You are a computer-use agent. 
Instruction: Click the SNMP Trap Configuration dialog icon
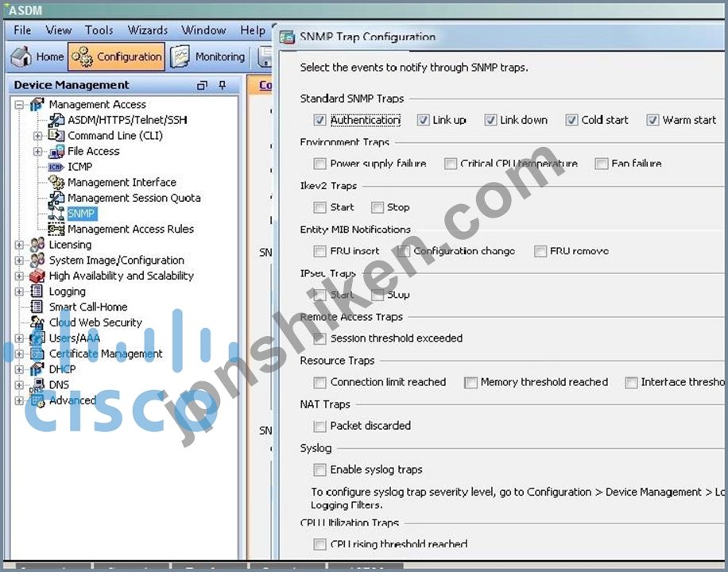click(x=288, y=37)
